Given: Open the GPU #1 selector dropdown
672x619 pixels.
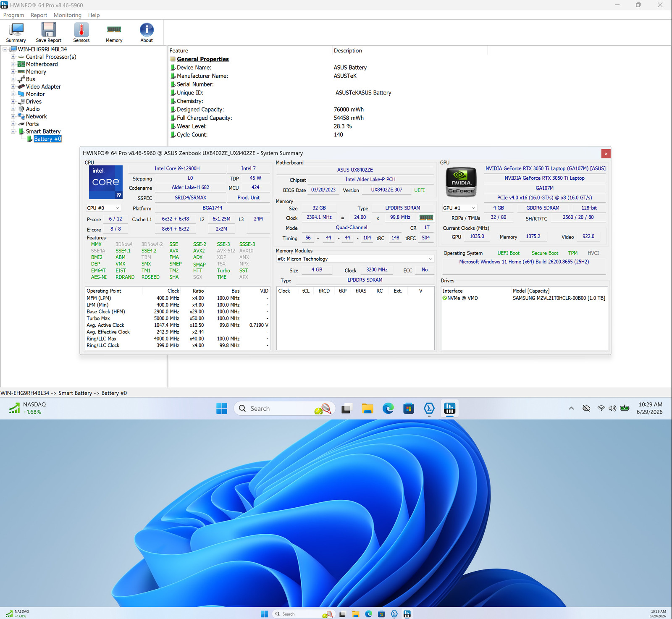Looking at the screenshot, I should [x=459, y=208].
